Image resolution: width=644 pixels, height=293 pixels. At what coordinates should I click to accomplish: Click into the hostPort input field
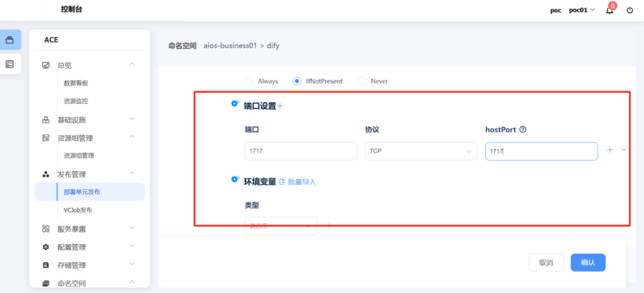[541, 151]
